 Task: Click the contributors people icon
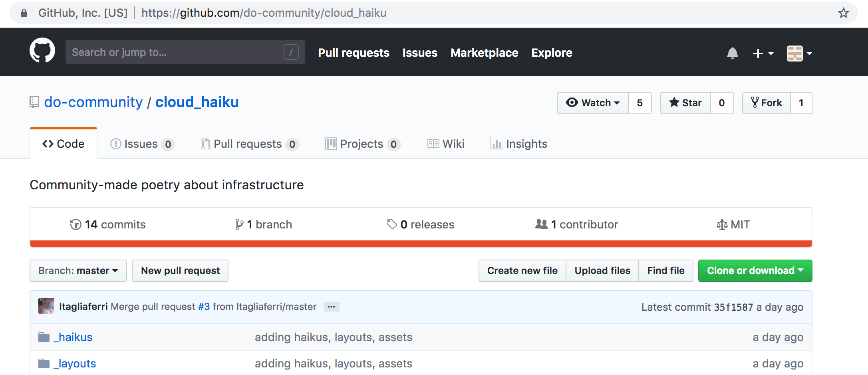(x=541, y=224)
